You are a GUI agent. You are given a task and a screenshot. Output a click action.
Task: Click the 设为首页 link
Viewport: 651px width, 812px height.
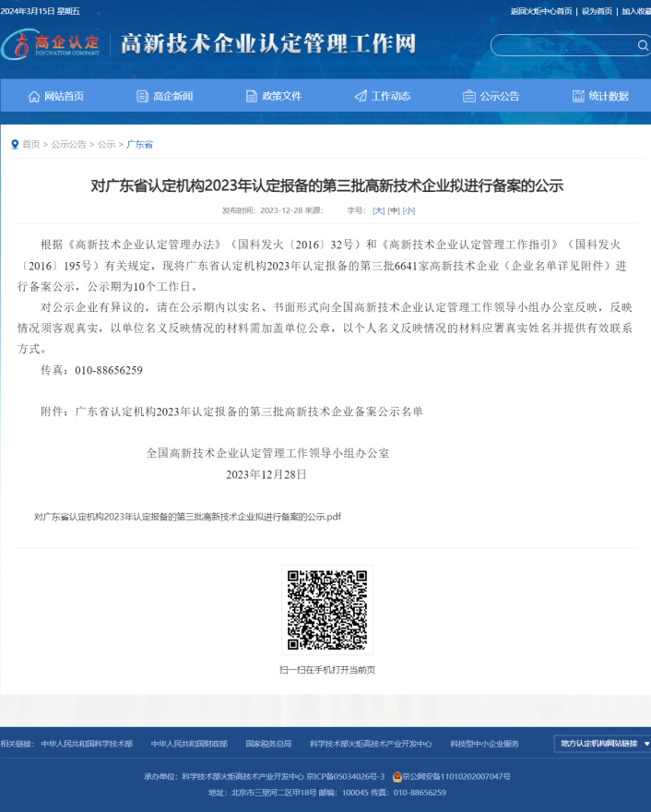click(597, 11)
